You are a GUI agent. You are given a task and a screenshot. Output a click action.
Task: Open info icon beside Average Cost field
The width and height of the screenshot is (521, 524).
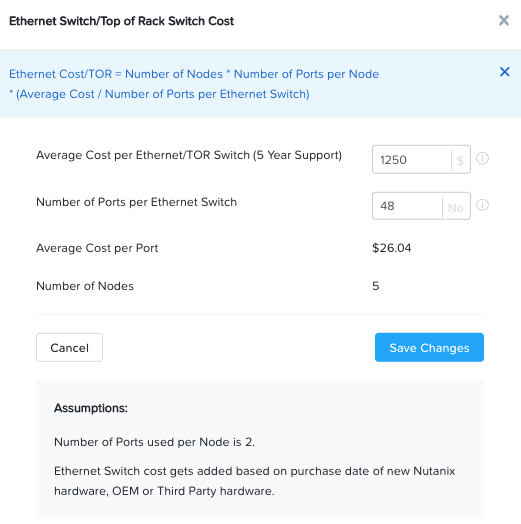482,158
